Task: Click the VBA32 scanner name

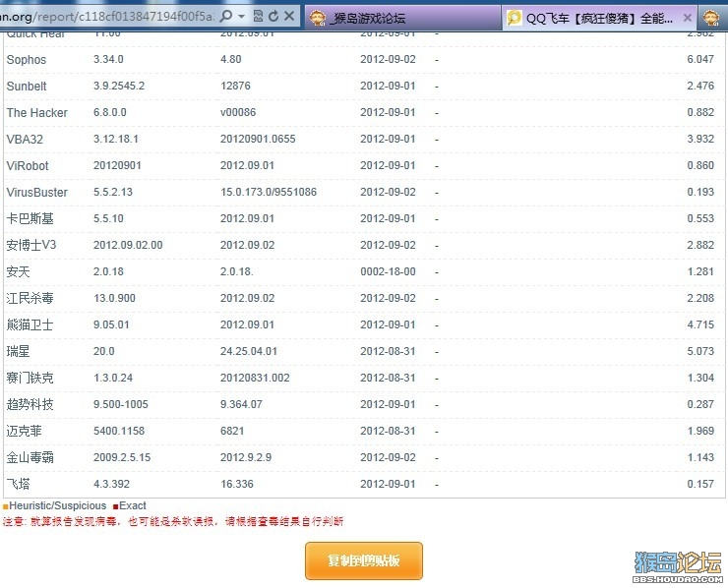Action: pos(25,140)
